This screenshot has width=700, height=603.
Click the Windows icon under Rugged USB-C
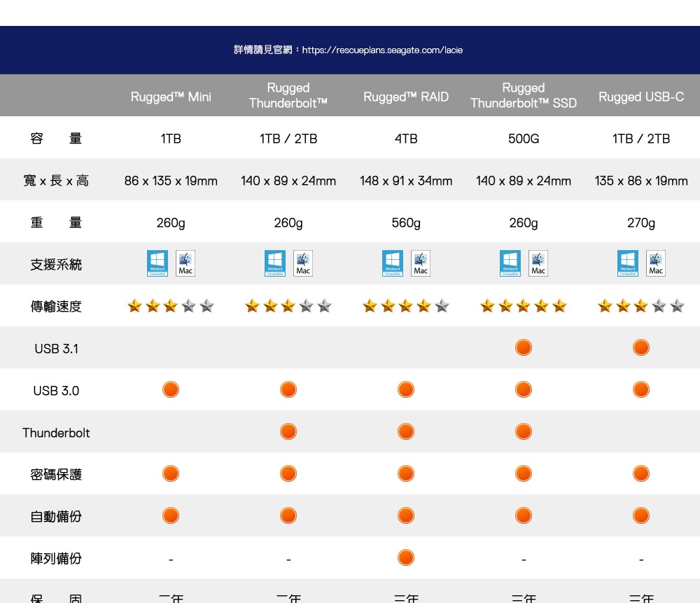coord(628,263)
